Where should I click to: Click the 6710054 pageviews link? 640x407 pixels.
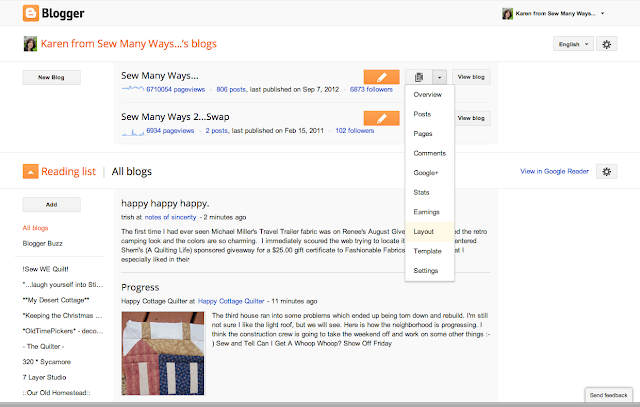(176, 89)
